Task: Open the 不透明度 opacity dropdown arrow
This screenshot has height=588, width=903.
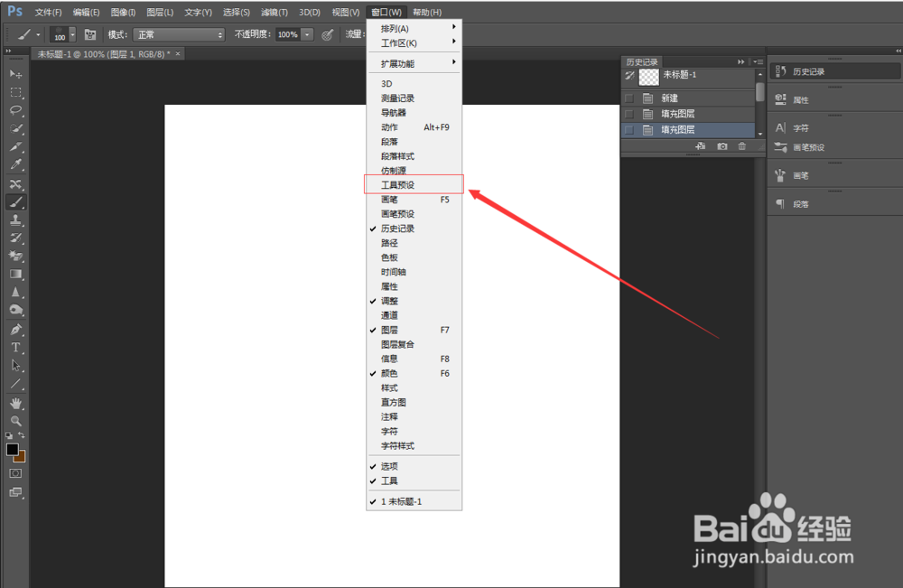Action: coord(308,34)
